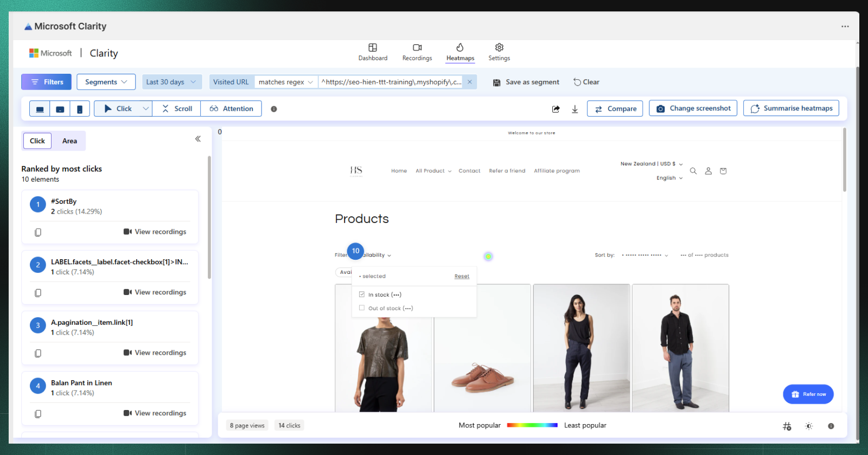Copy the #SortBy element selector
Screen dimensions: 868x455
coord(38,232)
